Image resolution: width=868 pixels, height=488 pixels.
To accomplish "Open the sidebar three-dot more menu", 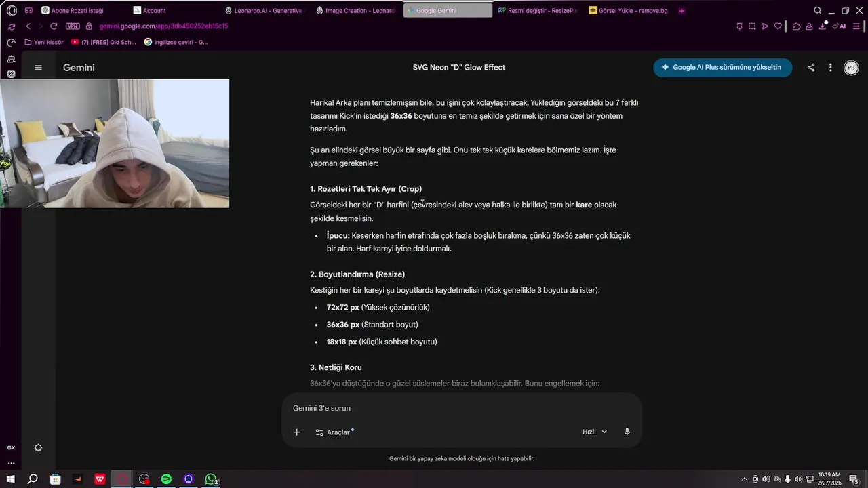I will click(11, 463).
